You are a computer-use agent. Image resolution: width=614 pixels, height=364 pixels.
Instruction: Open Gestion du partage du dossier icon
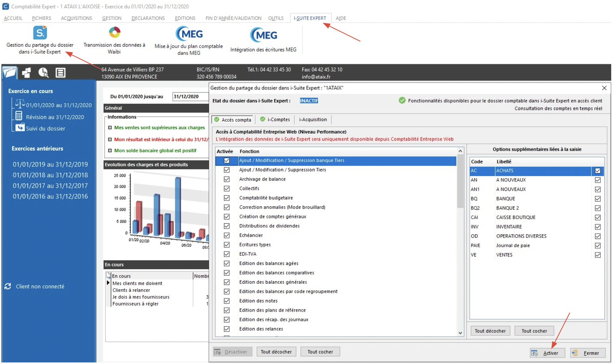point(40,33)
